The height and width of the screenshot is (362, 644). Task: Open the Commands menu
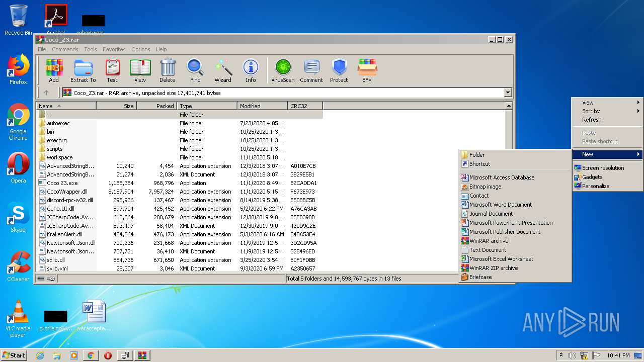pyautogui.click(x=65, y=49)
